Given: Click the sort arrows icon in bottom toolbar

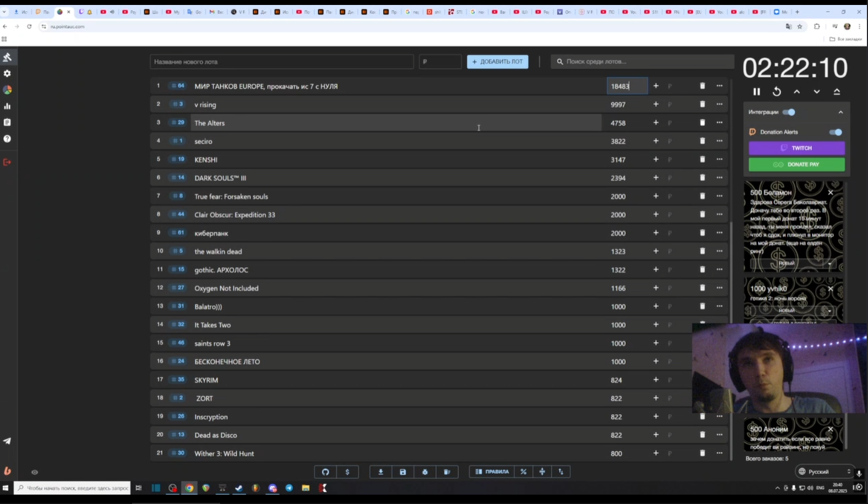Looking at the screenshot, I should 561,472.
